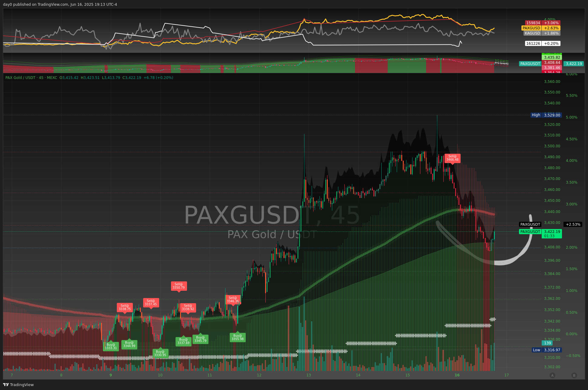Click the PAXGUSDT label in the indicator pane
This screenshot has width=588, height=390.
[x=530, y=64]
